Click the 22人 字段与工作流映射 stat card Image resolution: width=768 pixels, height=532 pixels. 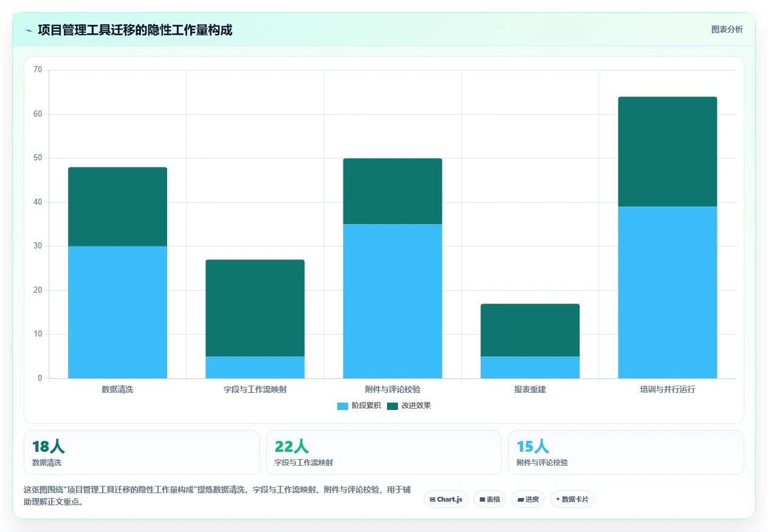(384, 452)
